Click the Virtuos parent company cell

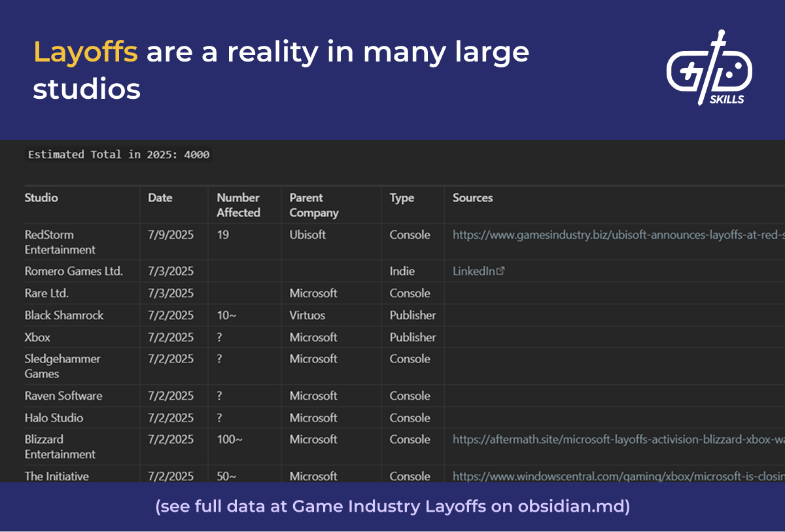point(307,315)
